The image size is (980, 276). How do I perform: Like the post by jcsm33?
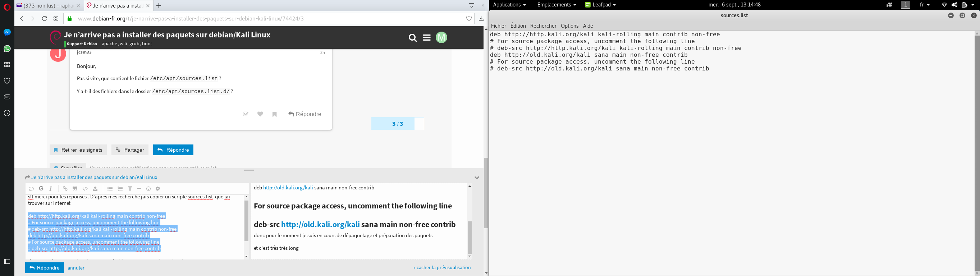260,114
